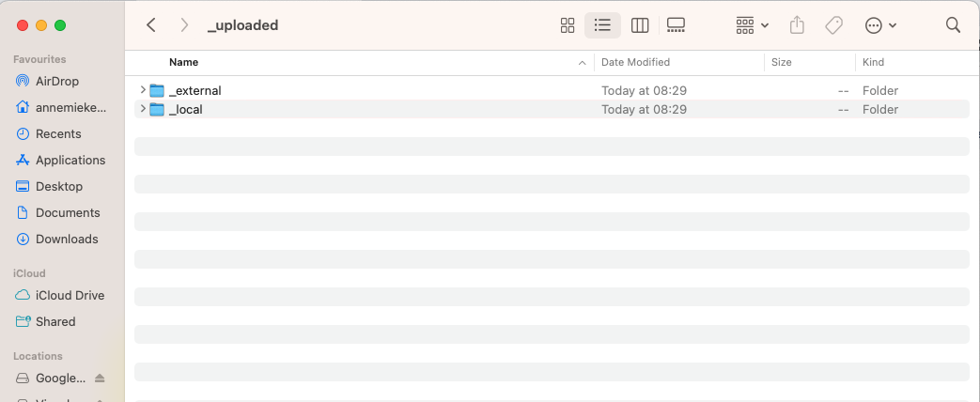Click the Tags toolbar icon
980x402 pixels.
coord(833,25)
